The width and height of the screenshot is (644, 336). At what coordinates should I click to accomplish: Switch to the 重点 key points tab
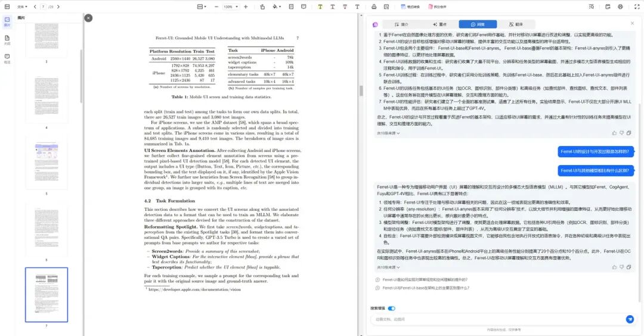pos(439,24)
